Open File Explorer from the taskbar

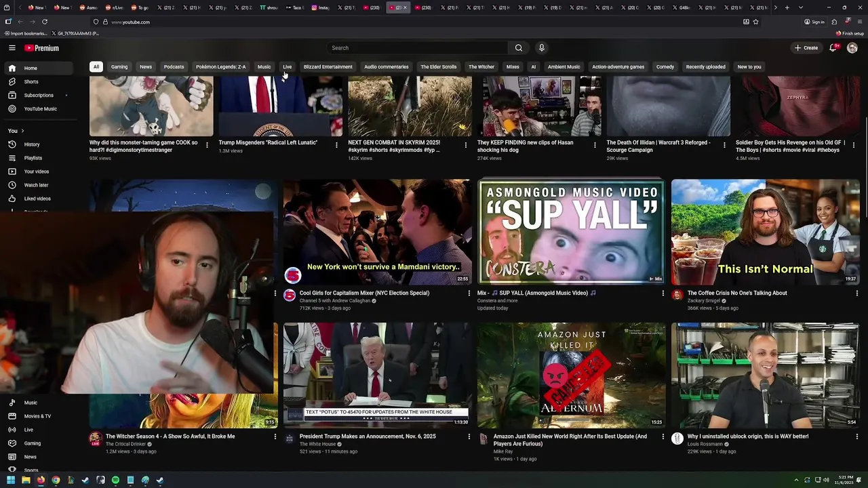(x=26, y=481)
